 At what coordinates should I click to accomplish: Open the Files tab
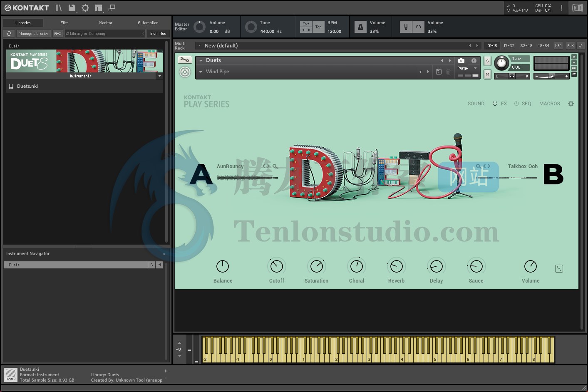pyautogui.click(x=65, y=23)
